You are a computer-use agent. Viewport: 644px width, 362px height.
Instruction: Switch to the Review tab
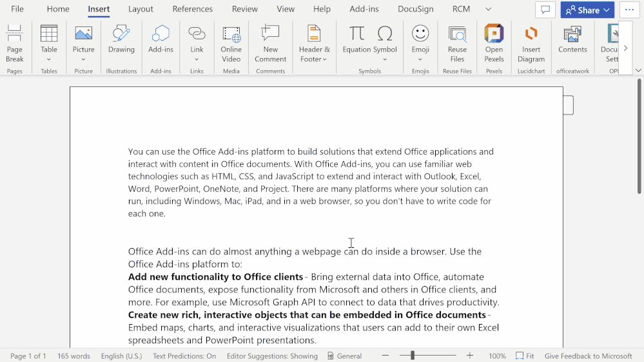point(245,9)
